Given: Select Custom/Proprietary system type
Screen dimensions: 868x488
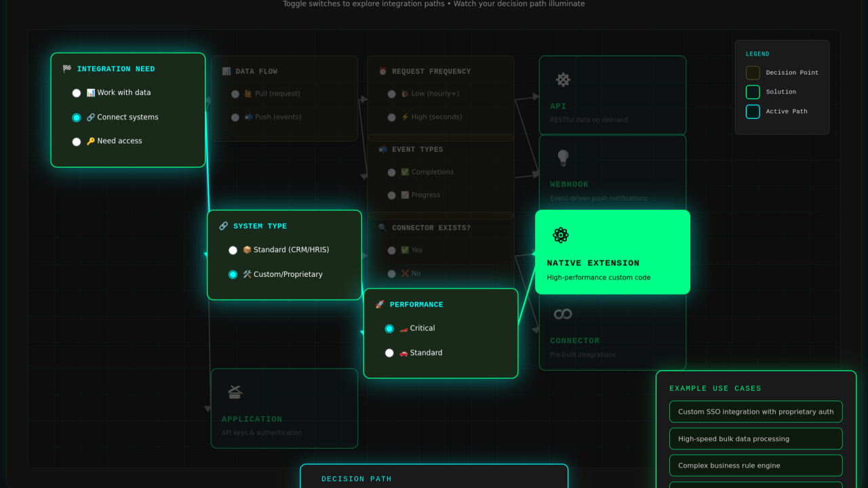Looking at the screenshot, I should [x=233, y=275].
